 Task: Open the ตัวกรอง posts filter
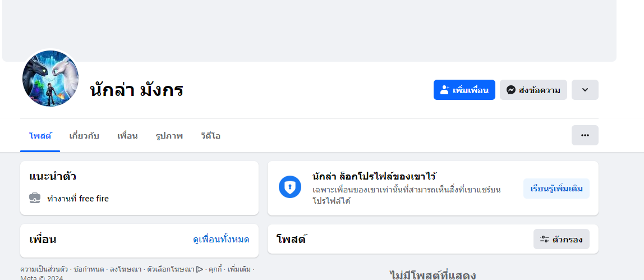coord(561,240)
